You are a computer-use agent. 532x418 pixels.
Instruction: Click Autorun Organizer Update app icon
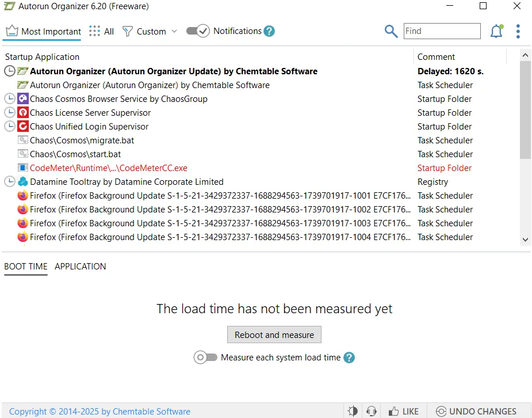pyautogui.click(x=23, y=71)
